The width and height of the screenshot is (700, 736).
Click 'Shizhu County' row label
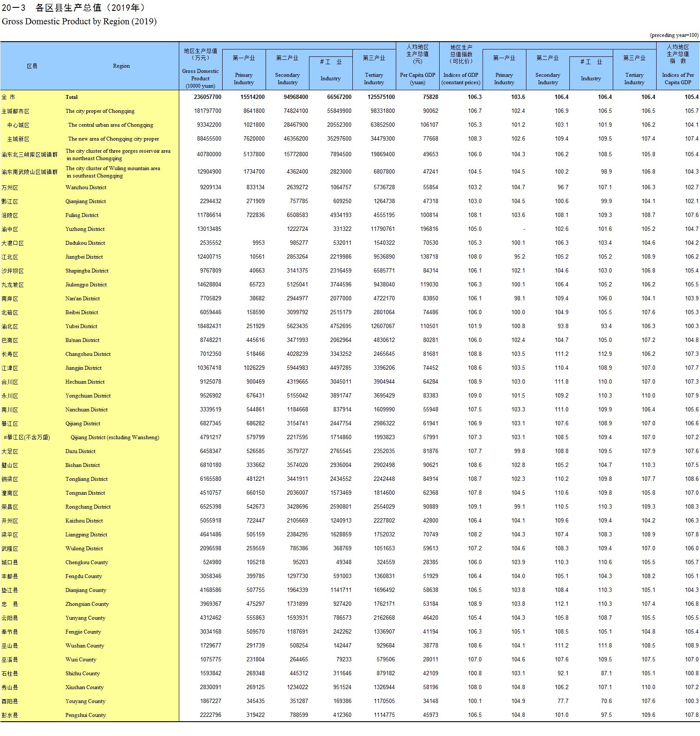[82, 674]
